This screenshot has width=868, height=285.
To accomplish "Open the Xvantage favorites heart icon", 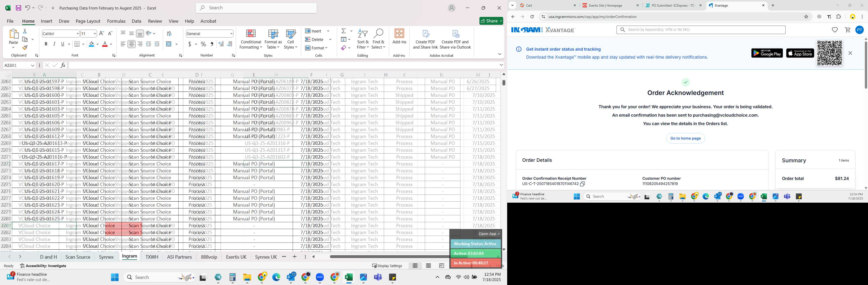I will pos(835,30).
